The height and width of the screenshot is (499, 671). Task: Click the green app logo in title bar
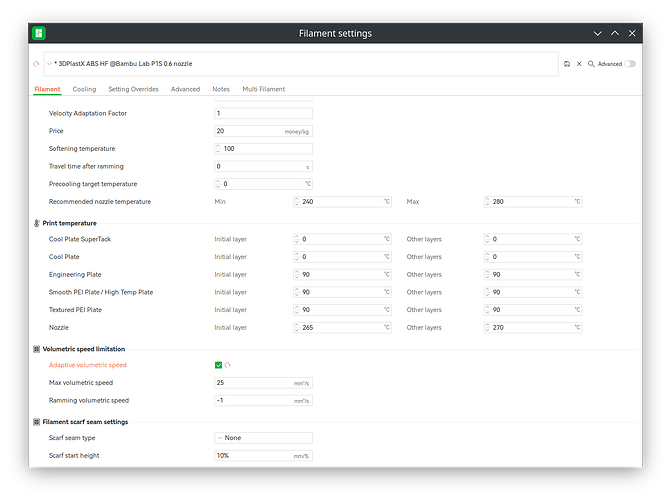tap(39, 33)
